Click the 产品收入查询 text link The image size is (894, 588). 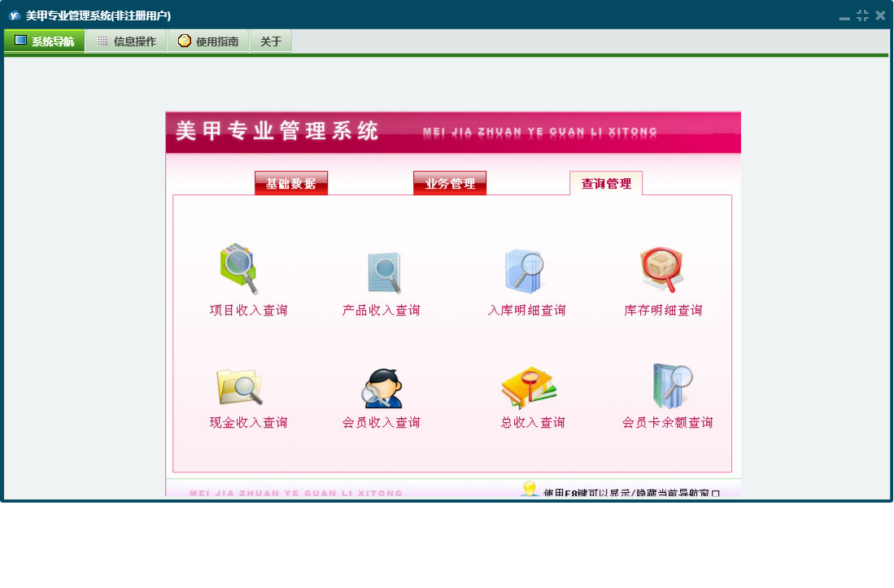click(382, 310)
